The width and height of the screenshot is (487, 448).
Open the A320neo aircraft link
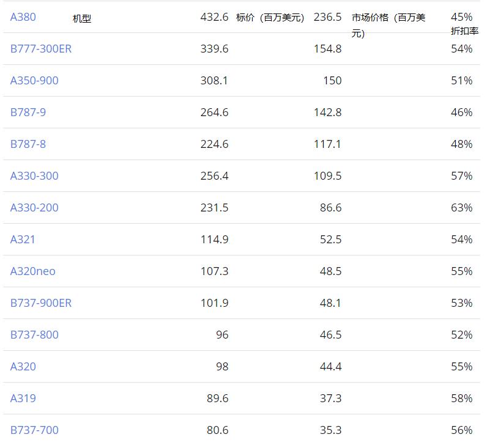tap(32, 271)
